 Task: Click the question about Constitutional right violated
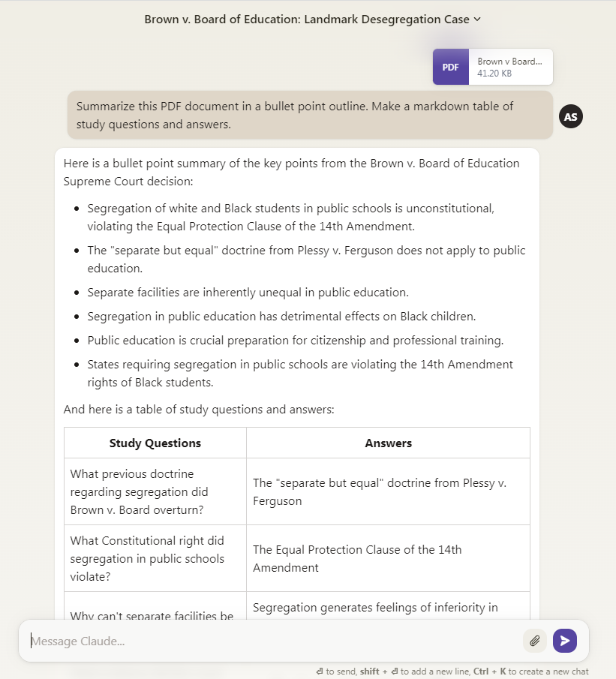coord(155,559)
